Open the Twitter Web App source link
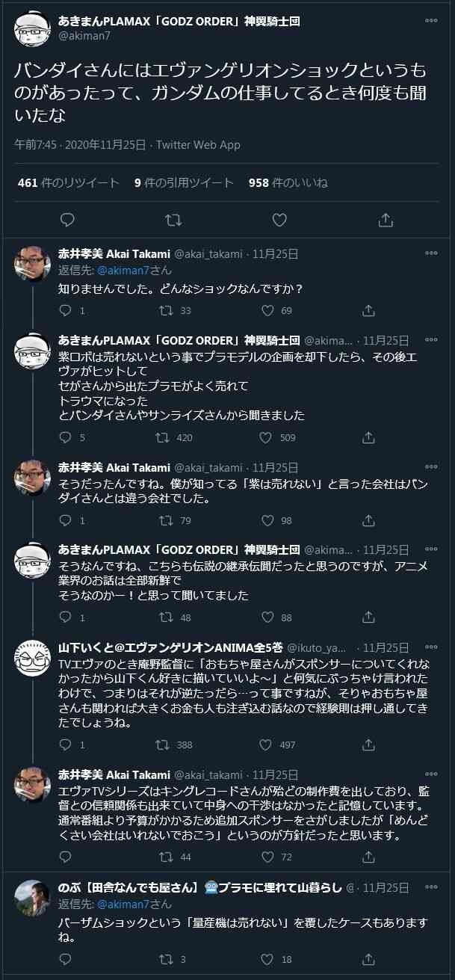 point(198,145)
